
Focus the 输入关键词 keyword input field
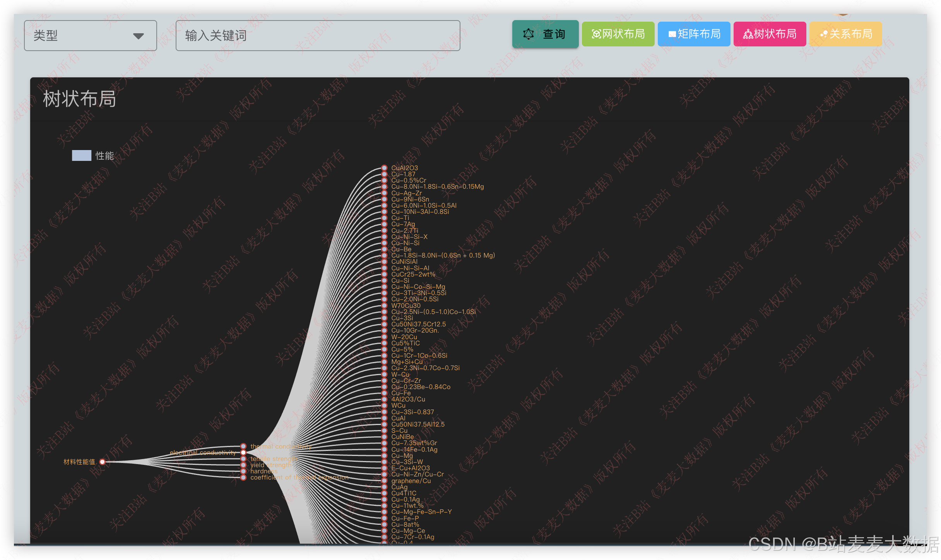pos(317,36)
